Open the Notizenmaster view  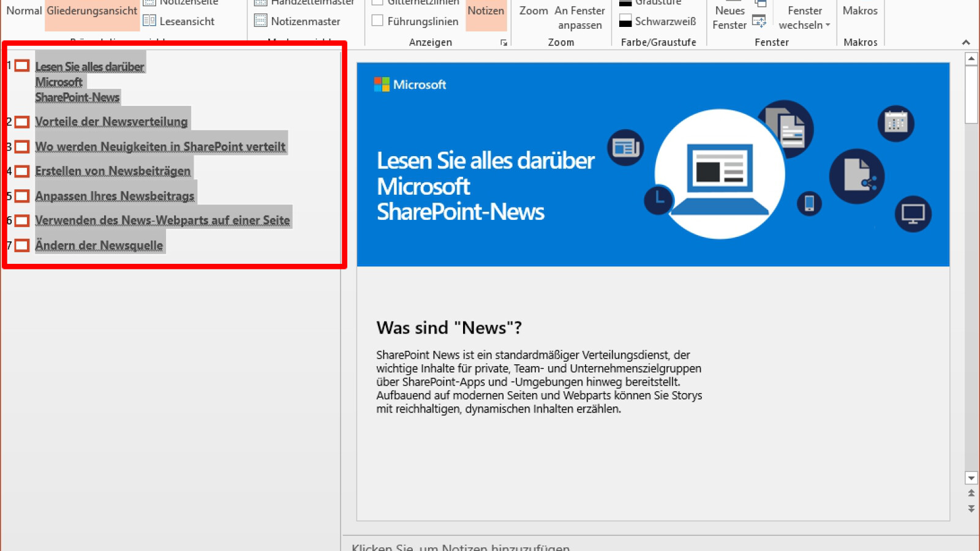point(298,21)
